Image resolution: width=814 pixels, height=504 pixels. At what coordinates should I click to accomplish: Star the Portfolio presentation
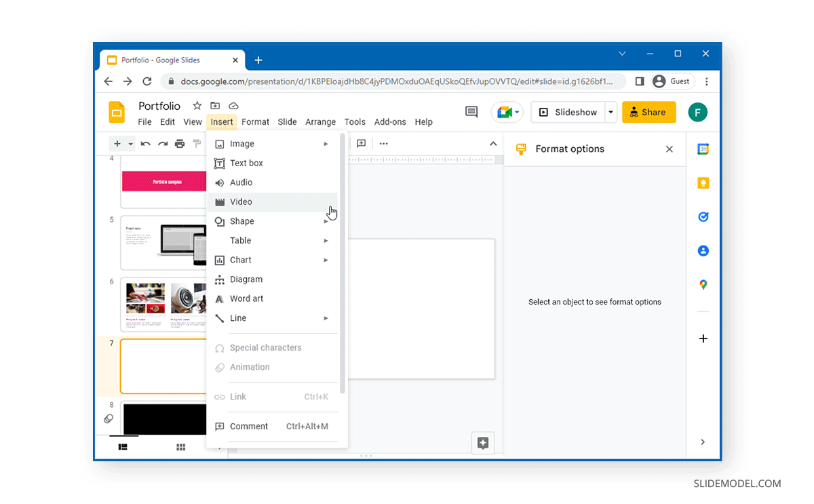(197, 106)
